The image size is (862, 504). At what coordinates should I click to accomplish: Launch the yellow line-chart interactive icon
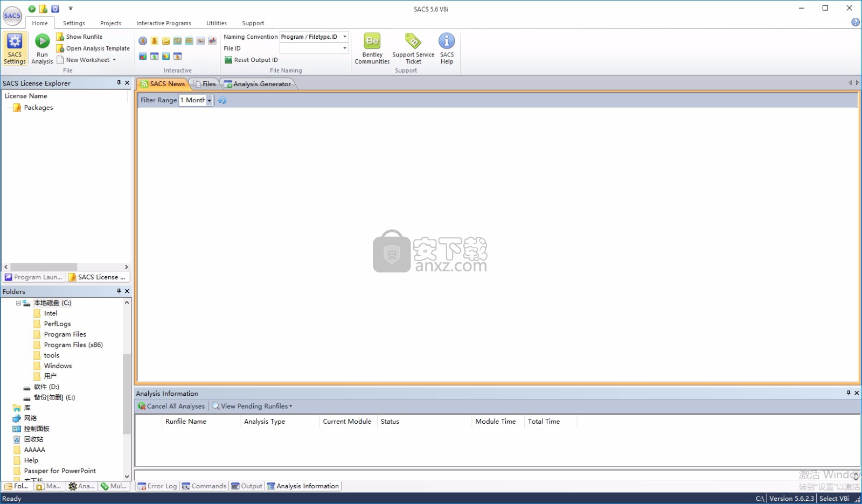tap(166, 41)
